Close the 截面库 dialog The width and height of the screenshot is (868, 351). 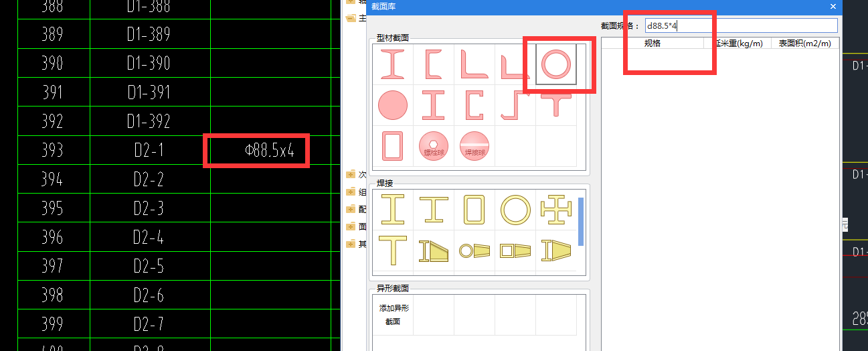[x=833, y=6]
